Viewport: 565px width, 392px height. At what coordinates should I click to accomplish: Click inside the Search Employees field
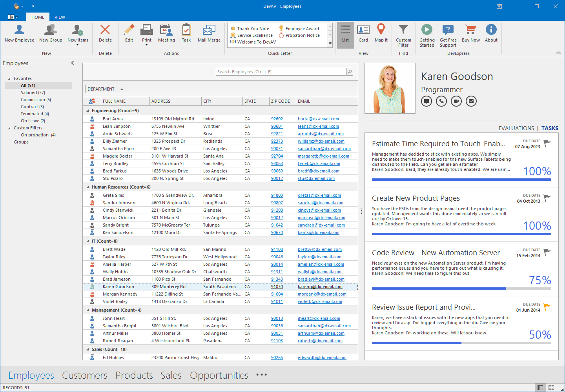click(x=281, y=71)
